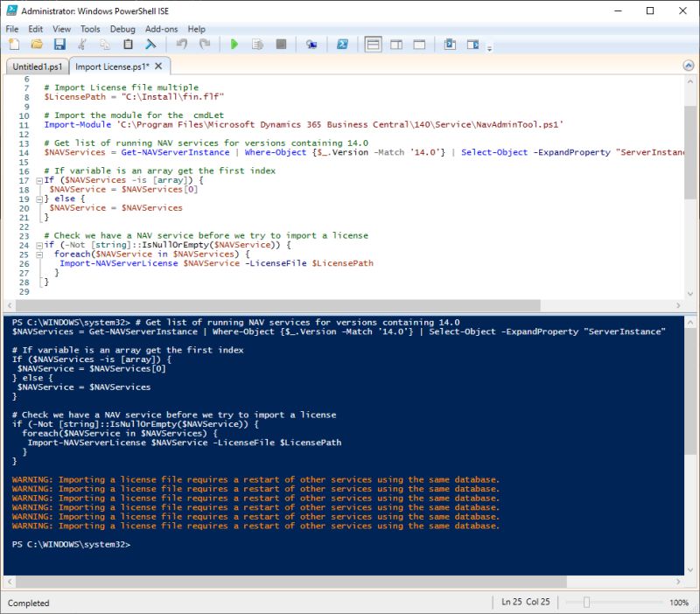Click the comment on line 23
Viewport: 700px width, 614px height.
pyautogui.click(x=206, y=235)
